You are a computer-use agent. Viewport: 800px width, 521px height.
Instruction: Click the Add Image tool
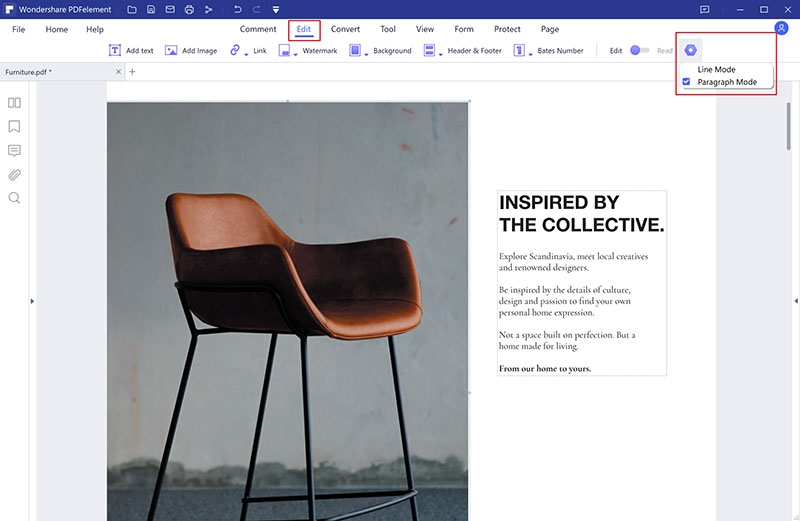coord(191,50)
